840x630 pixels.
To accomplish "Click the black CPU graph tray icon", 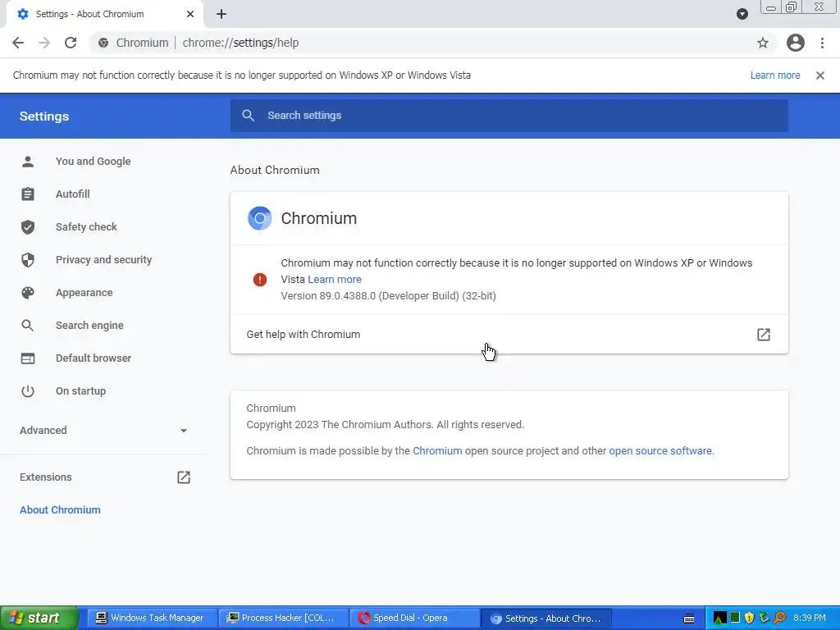I will pyautogui.click(x=720, y=619).
